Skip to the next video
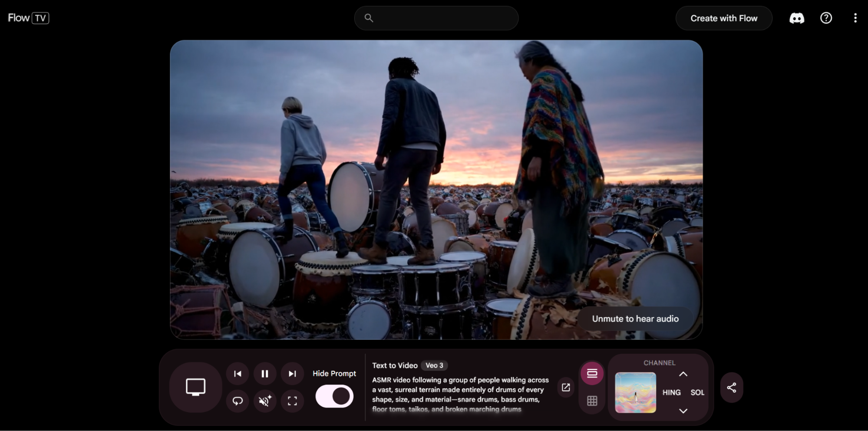The height and width of the screenshot is (431, 868). [292, 374]
